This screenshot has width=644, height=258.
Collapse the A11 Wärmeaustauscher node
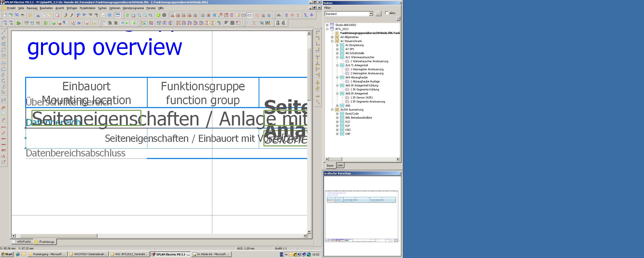pos(337,57)
